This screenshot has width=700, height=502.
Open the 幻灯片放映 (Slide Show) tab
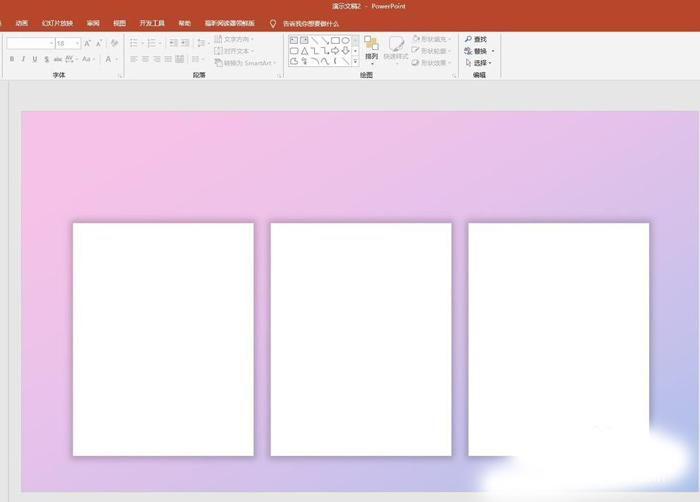(x=57, y=23)
